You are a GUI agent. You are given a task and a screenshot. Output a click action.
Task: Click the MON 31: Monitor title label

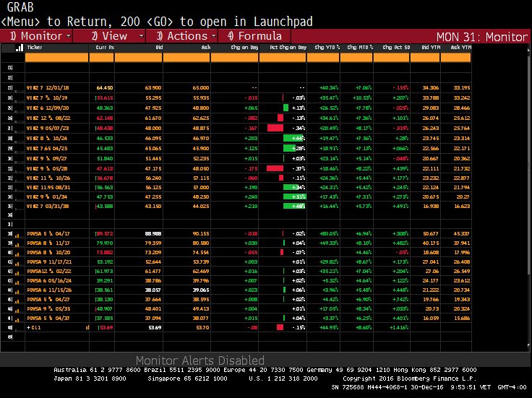coord(482,37)
